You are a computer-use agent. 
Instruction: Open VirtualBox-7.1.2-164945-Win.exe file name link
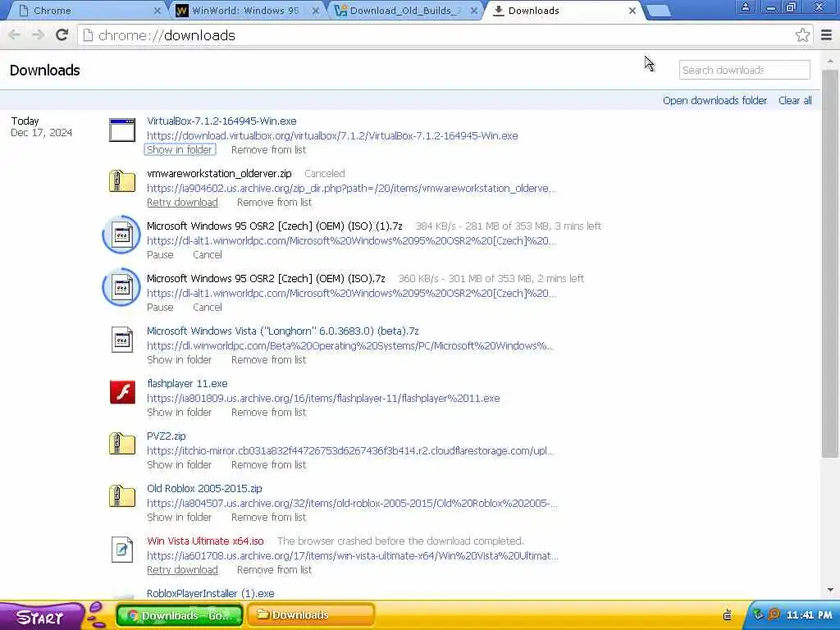[221, 121]
